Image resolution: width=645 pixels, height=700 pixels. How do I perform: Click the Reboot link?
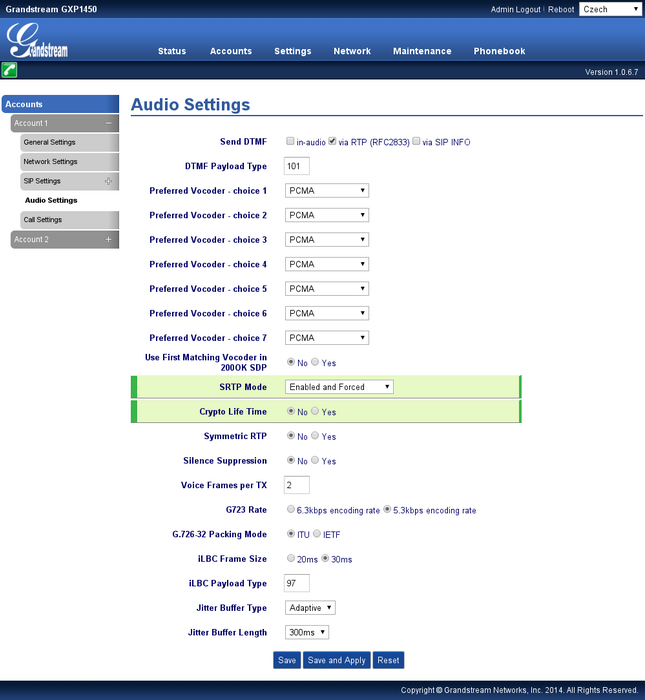[x=561, y=9]
